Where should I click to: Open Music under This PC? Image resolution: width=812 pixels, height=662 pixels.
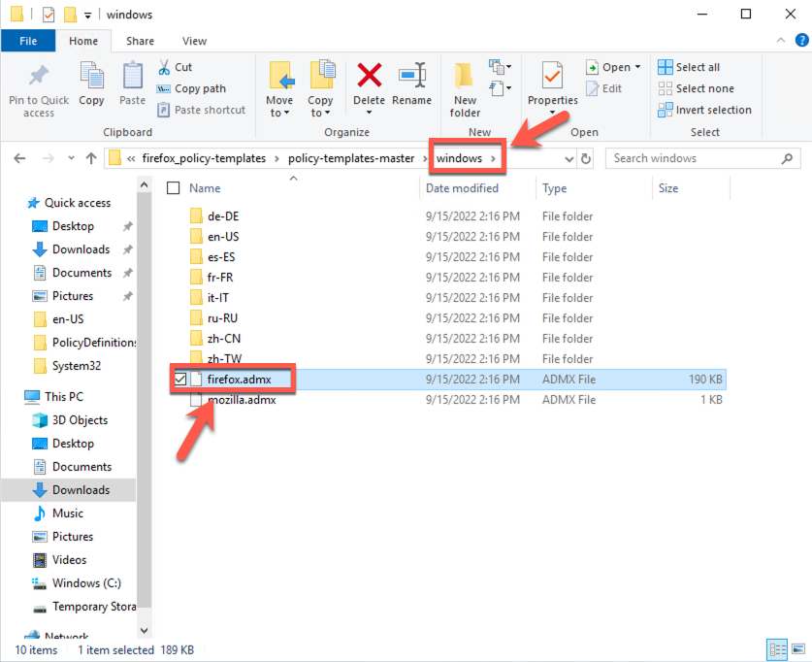click(x=67, y=513)
